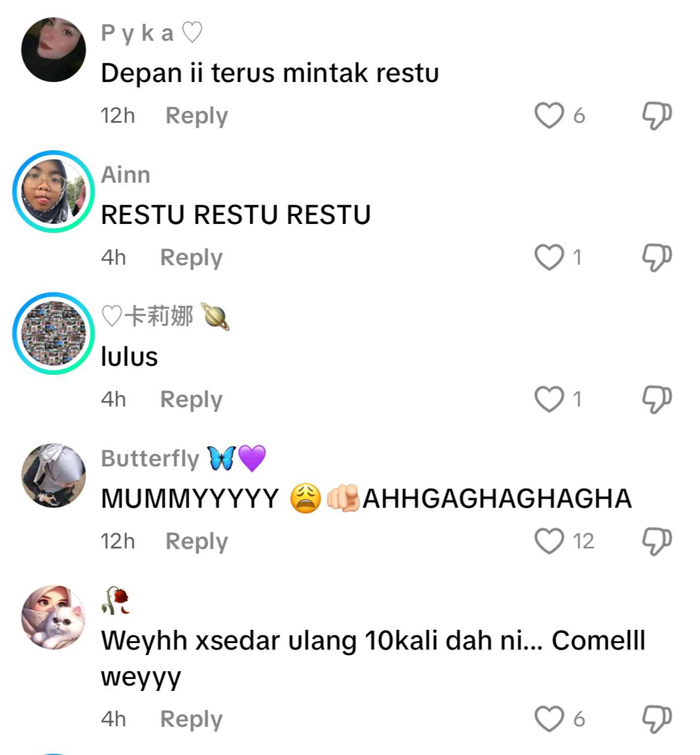Open Ainn's story-ringed avatar
700x755 pixels.
tap(53, 192)
